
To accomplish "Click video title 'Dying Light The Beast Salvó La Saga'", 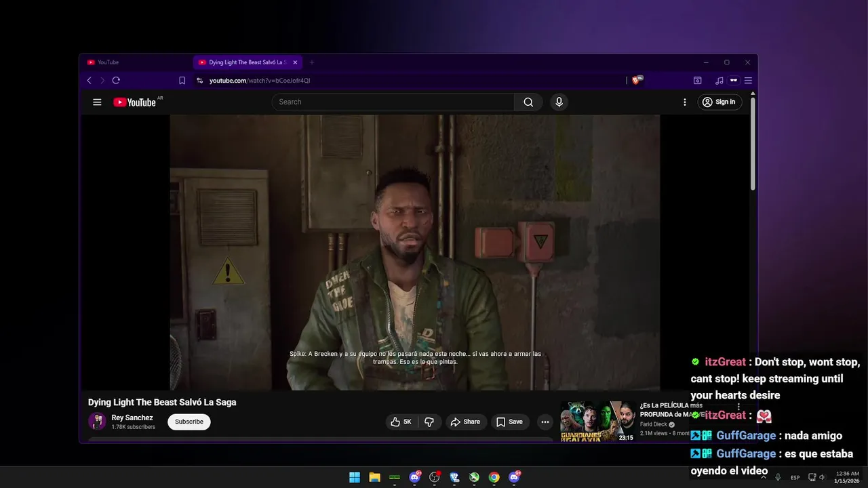I will tap(162, 403).
